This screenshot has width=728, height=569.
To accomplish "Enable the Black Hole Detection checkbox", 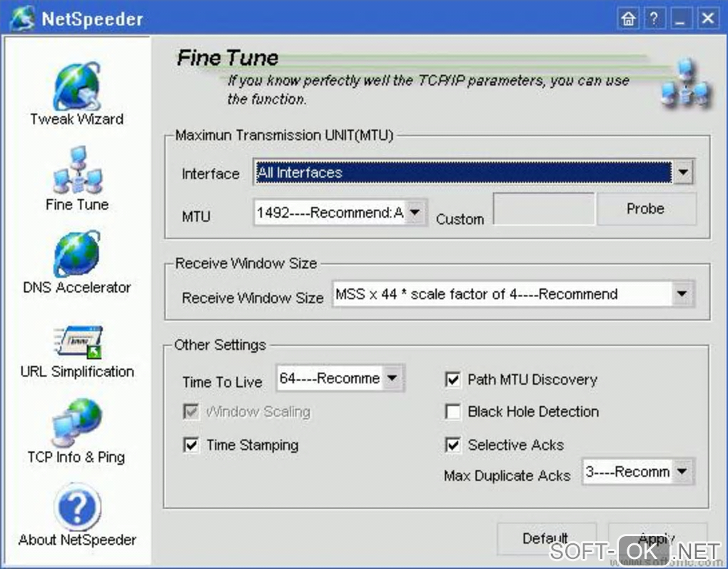I will [x=453, y=411].
